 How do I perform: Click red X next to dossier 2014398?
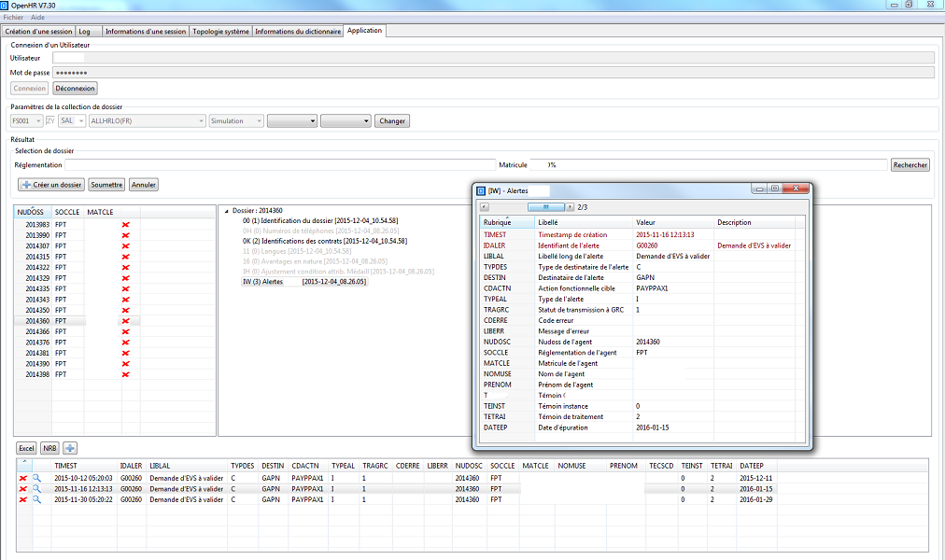pyautogui.click(x=126, y=374)
